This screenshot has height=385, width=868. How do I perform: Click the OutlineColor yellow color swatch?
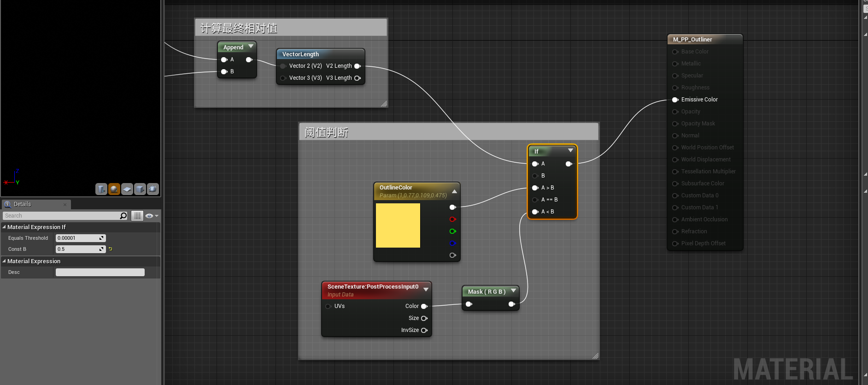pyautogui.click(x=398, y=225)
